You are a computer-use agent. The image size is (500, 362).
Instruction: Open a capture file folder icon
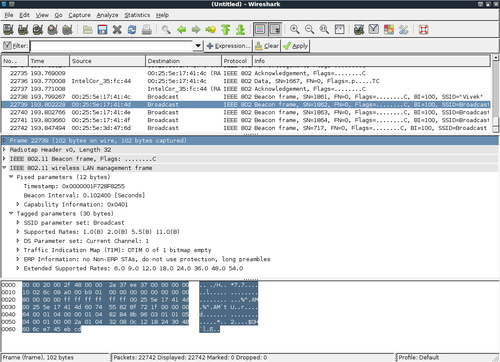(88, 30)
